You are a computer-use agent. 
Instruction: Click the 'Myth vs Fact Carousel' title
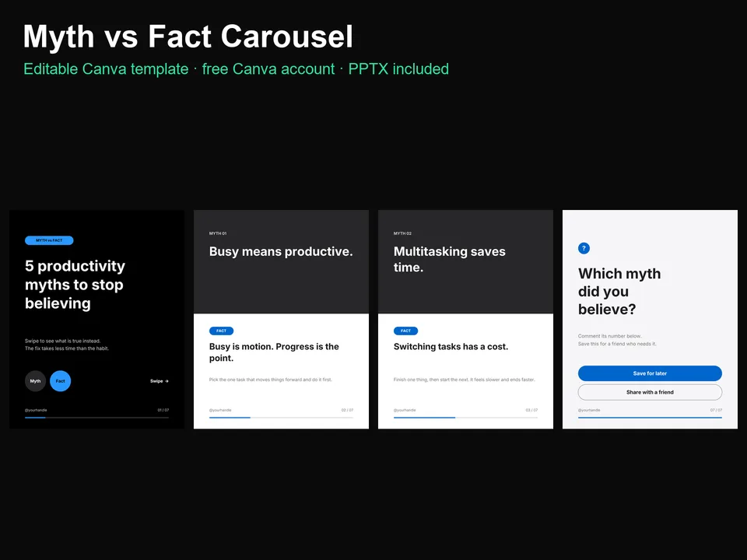point(188,37)
